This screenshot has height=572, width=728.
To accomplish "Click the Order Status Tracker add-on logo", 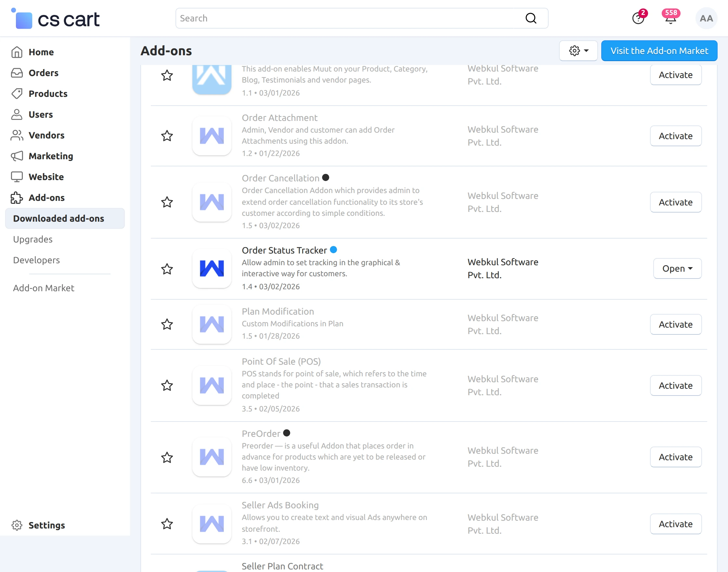I will pyautogui.click(x=212, y=268).
